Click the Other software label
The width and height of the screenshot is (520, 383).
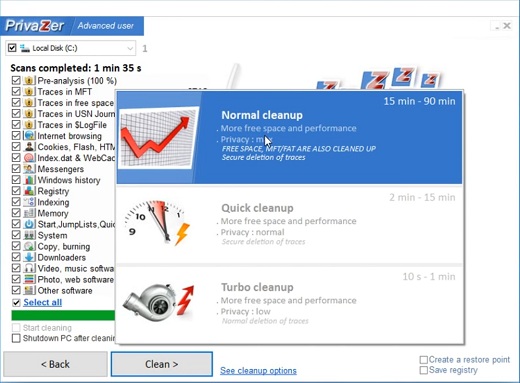point(65,291)
